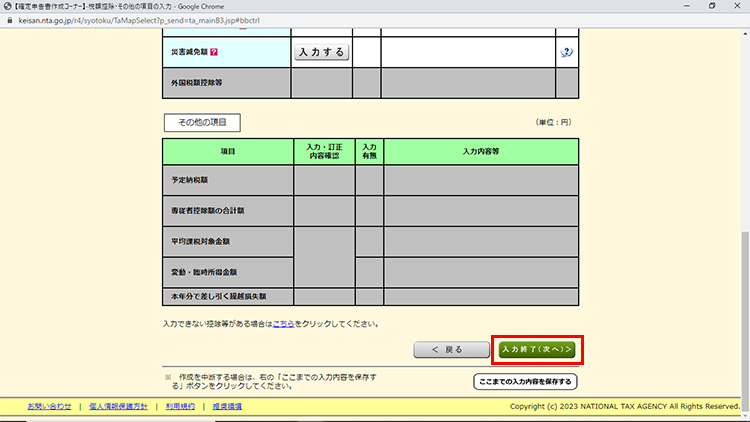Click the site security icon in address bar
The width and height of the screenshot is (750, 422).
point(9,18)
